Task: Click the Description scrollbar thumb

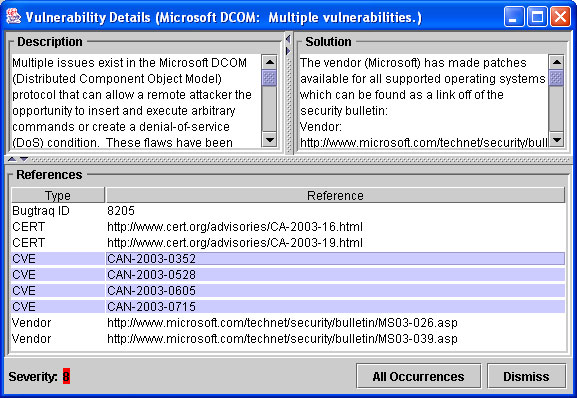Action: pos(269,78)
